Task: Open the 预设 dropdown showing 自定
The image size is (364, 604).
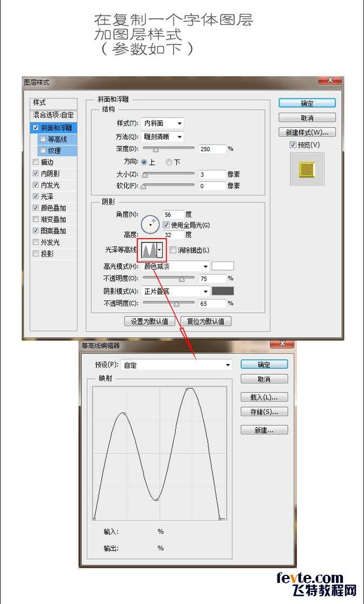Action: (177, 365)
